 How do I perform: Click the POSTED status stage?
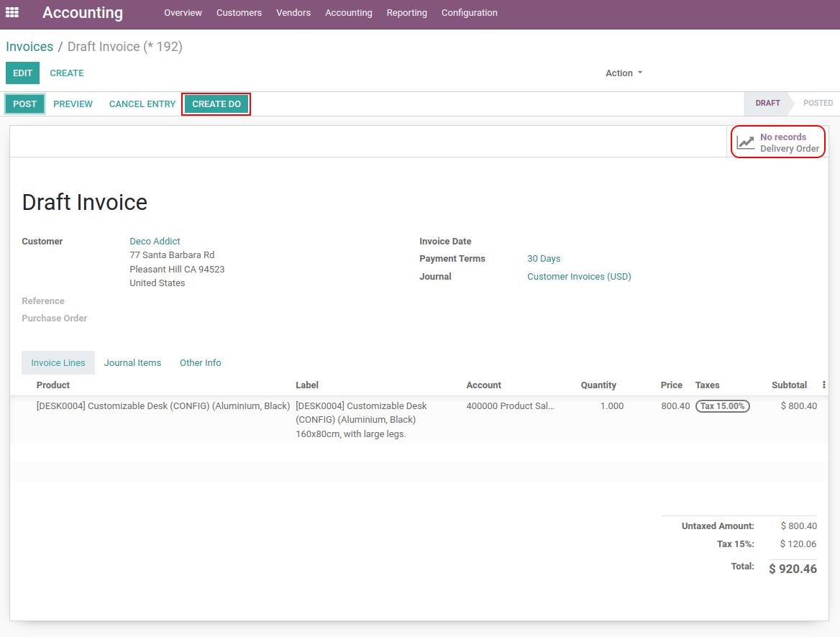pos(818,104)
